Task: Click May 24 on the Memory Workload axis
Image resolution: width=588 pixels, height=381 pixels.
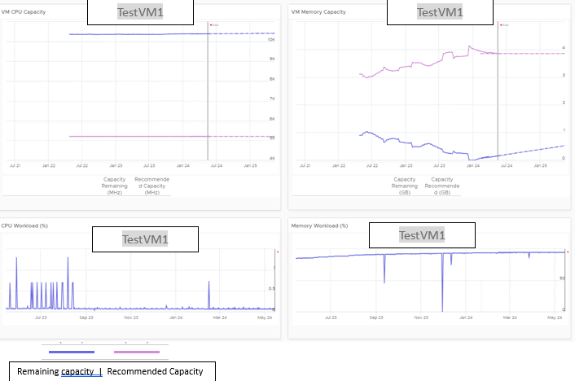Action: coord(555,317)
